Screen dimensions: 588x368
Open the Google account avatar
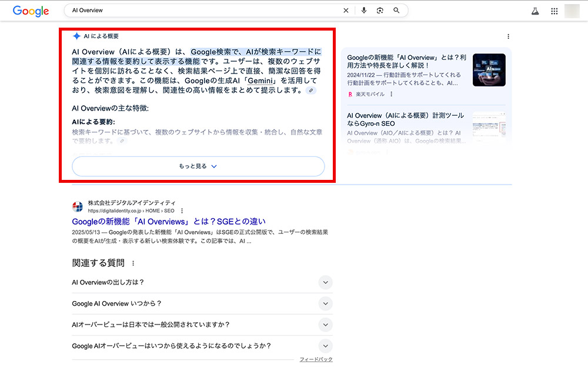pyautogui.click(x=572, y=11)
